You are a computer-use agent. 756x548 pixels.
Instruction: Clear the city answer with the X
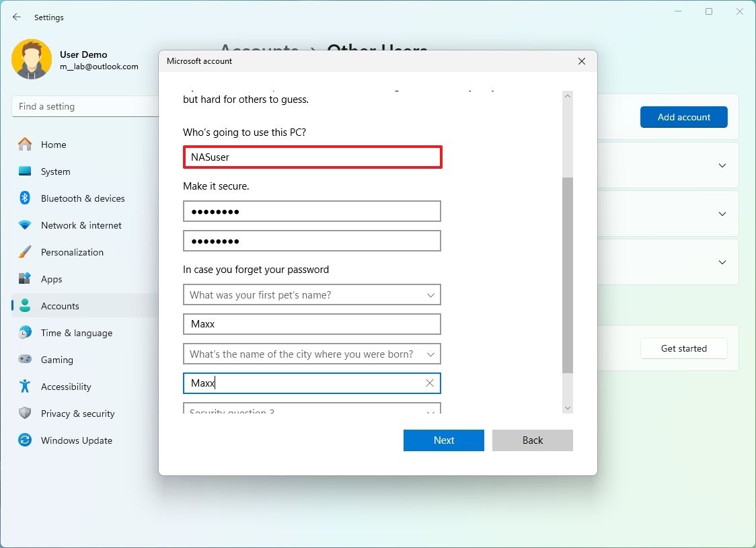(x=429, y=383)
